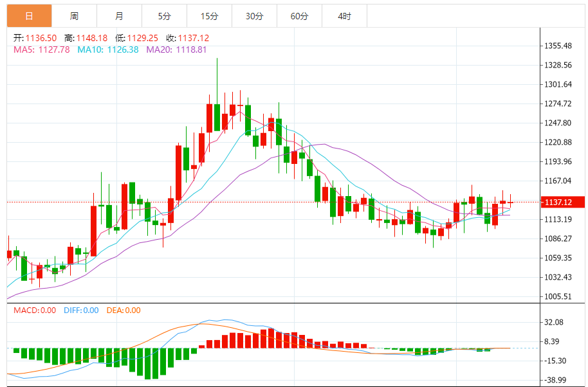Switch to the 周 weekly tab

pyautogui.click(x=74, y=16)
